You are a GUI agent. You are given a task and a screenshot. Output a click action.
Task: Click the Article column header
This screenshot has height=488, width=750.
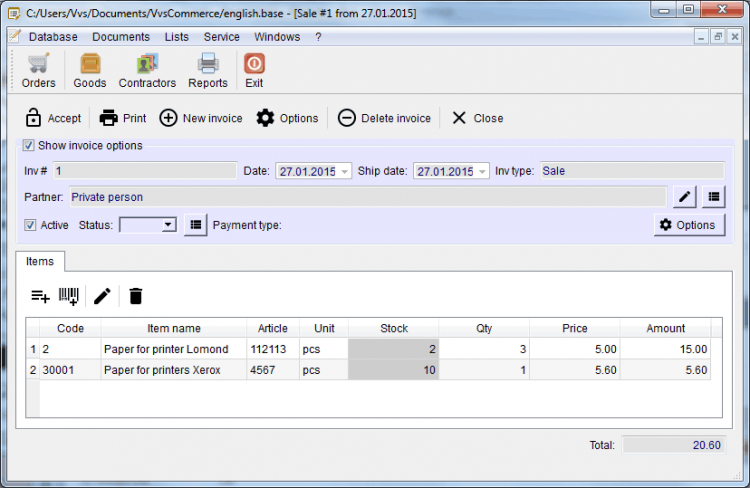point(273,328)
